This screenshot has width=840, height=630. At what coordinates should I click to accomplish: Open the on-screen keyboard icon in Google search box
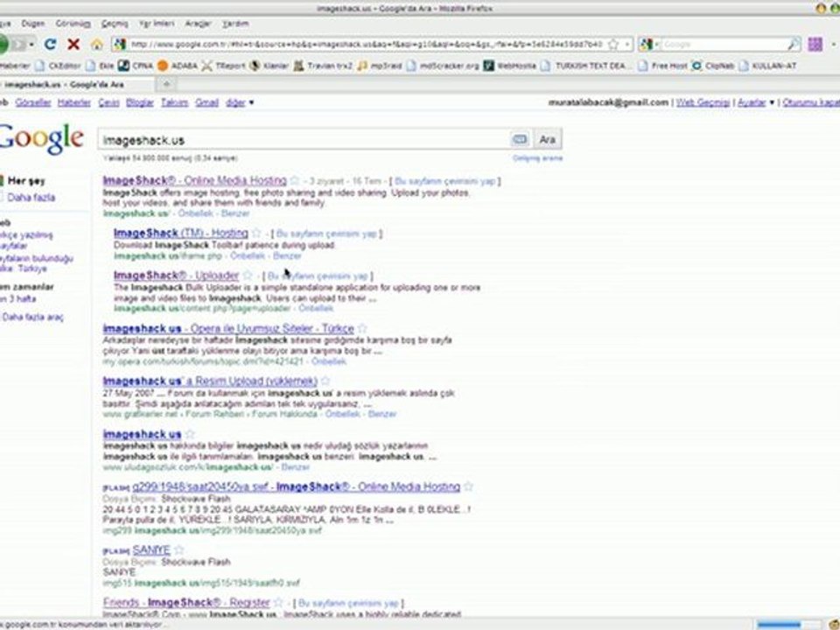pos(519,139)
